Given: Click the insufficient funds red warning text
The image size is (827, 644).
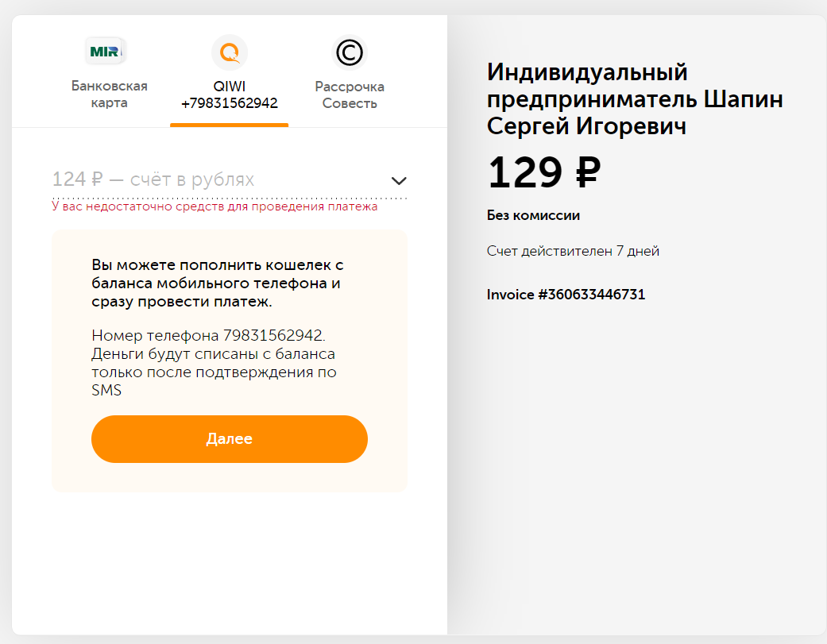Looking at the screenshot, I should click(x=214, y=206).
